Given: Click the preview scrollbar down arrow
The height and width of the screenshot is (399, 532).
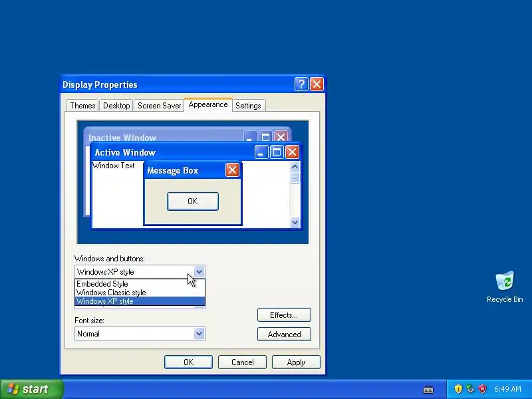Looking at the screenshot, I should [x=295, y=222].
